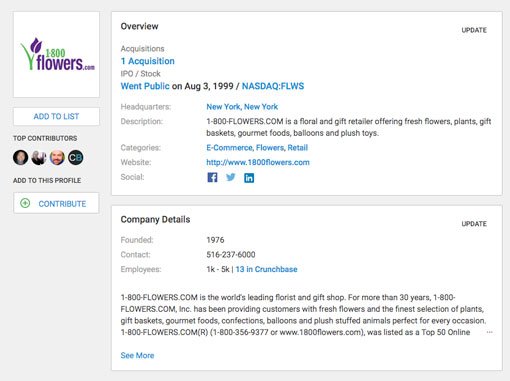
Task: Open the E-Commerce category link
Action: coord(229,147)
